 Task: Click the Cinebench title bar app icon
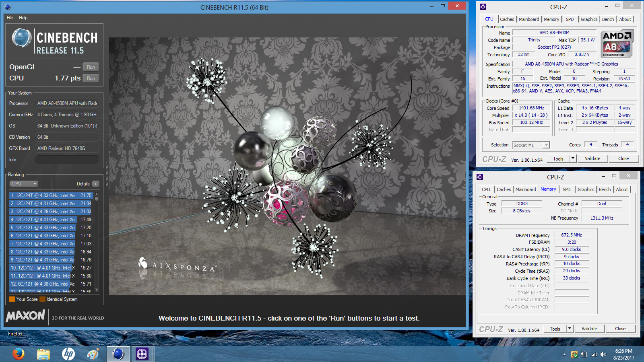(x=8, y=7)
